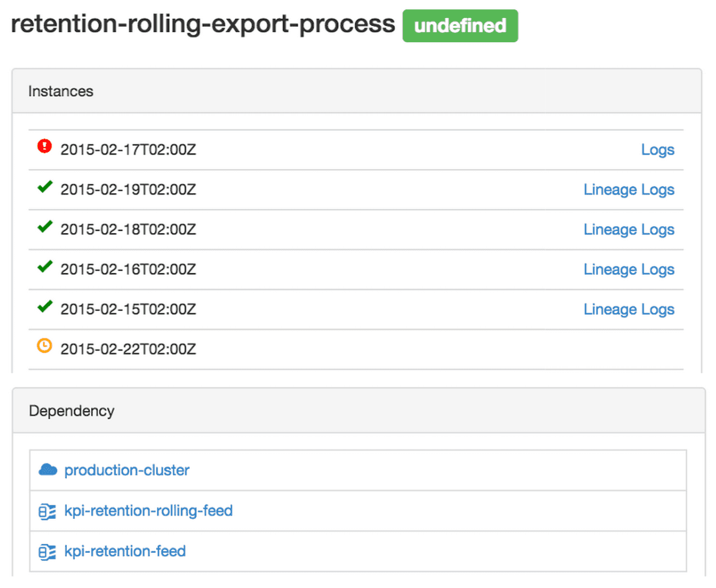Open Lineage for the 2015-02-19 instance
716x588 pixels.
click(x=610, y=190)
